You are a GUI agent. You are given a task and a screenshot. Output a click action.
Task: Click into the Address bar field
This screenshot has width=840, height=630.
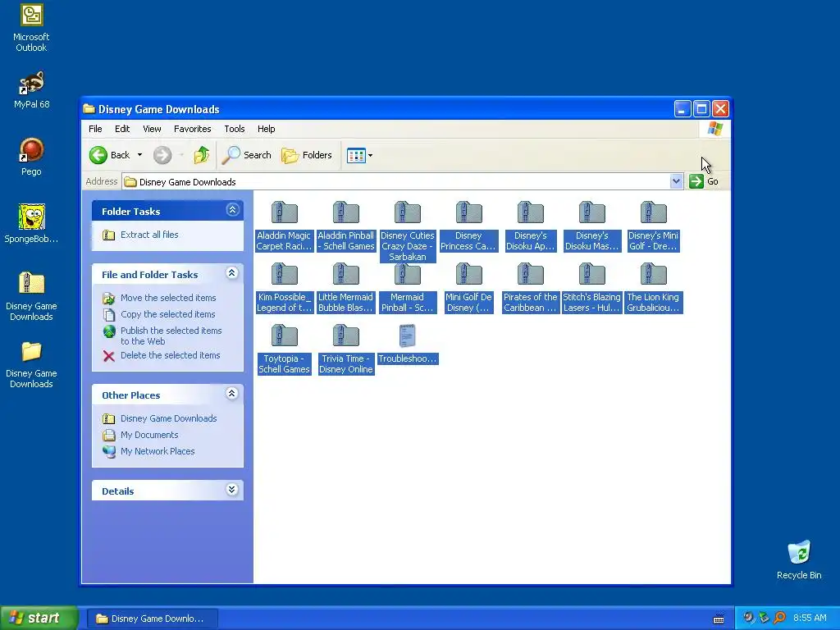coord(396,182)
